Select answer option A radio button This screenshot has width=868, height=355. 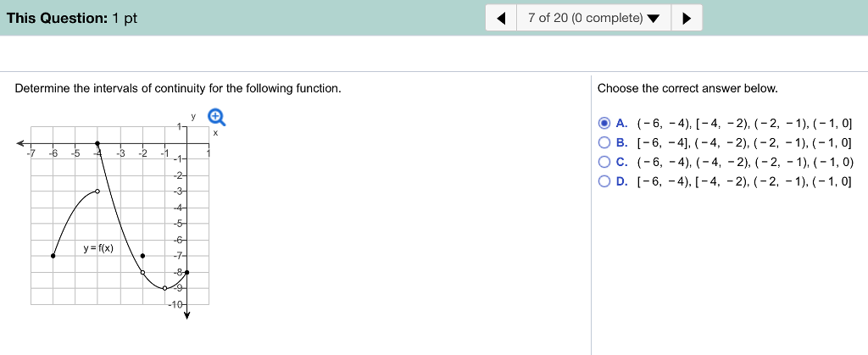click(605, 123)
